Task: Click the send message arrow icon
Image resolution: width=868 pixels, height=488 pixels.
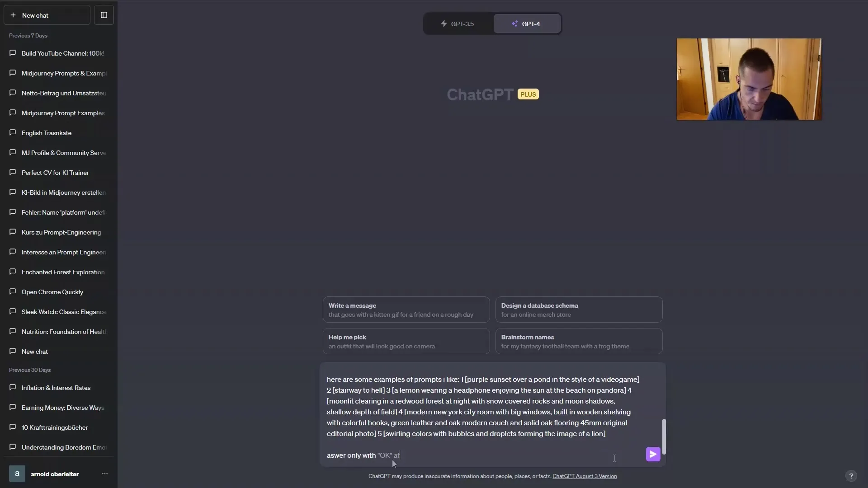Action: click(x=652, y=454)
